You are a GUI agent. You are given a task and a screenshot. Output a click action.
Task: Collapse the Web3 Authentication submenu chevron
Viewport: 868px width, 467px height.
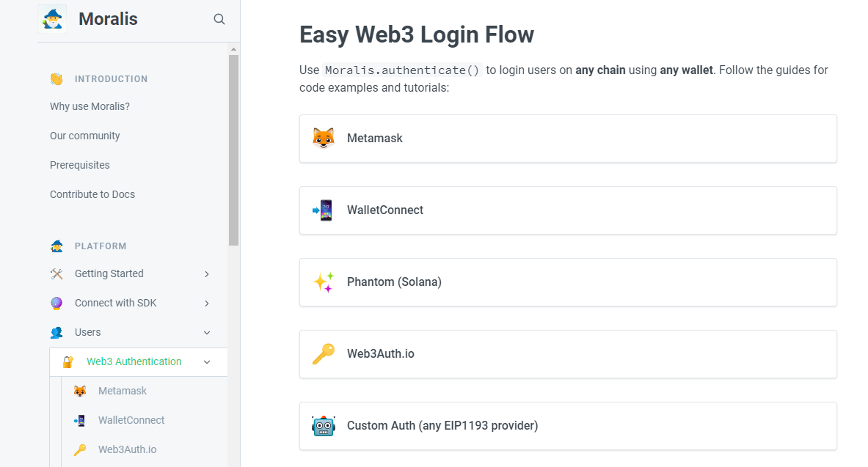pos(207,361)
